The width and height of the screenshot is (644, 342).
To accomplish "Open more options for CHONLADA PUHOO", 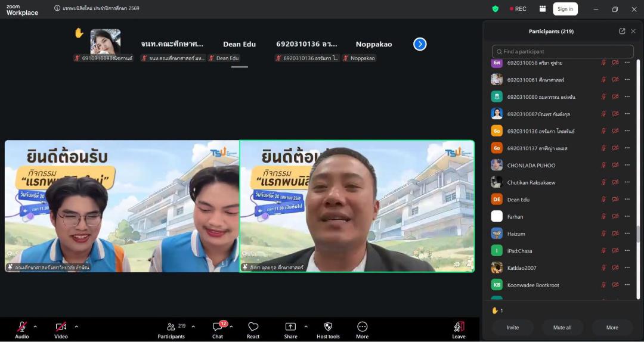I will tap(627, 165).
